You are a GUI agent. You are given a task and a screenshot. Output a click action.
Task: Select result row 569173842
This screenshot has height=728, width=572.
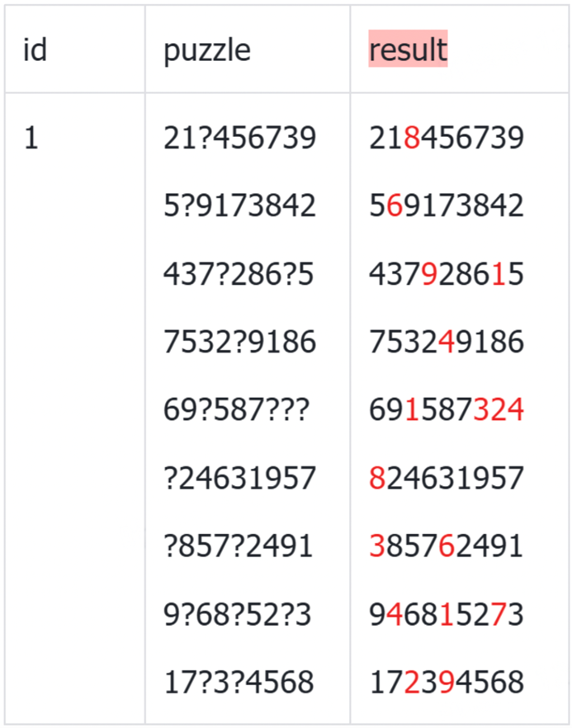coord(446,206)
